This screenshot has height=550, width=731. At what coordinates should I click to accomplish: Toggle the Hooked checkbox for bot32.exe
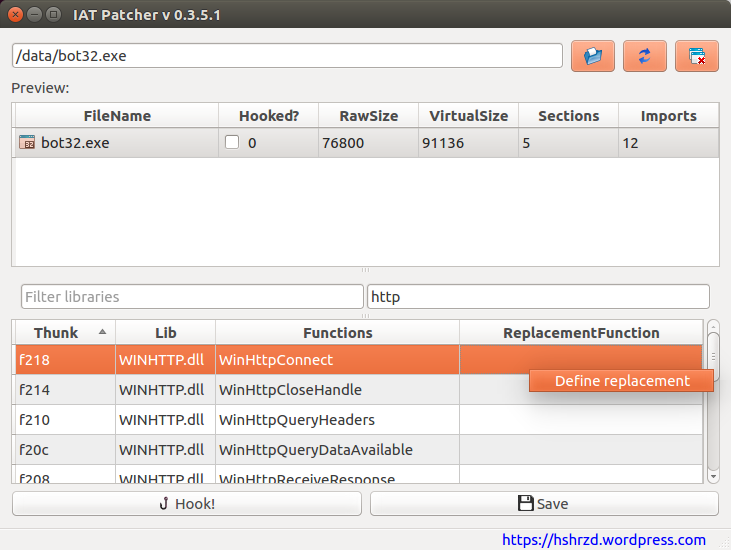coord(232,143)
